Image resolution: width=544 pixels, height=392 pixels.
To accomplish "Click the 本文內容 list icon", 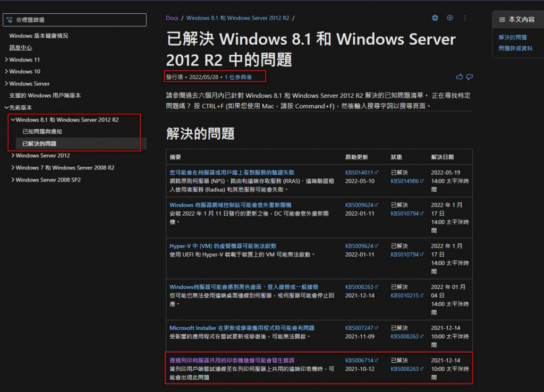I will (502, 20).
